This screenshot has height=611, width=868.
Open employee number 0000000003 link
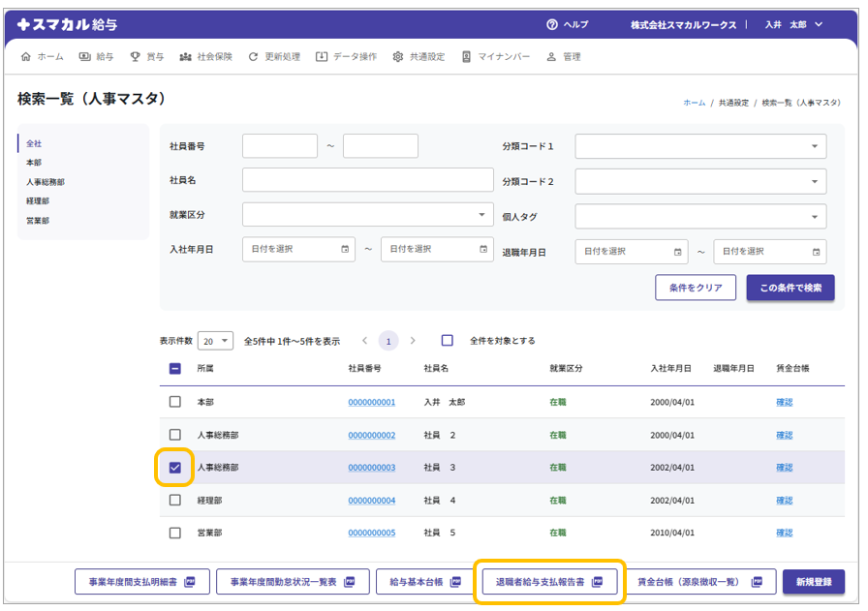click(372, 468)
